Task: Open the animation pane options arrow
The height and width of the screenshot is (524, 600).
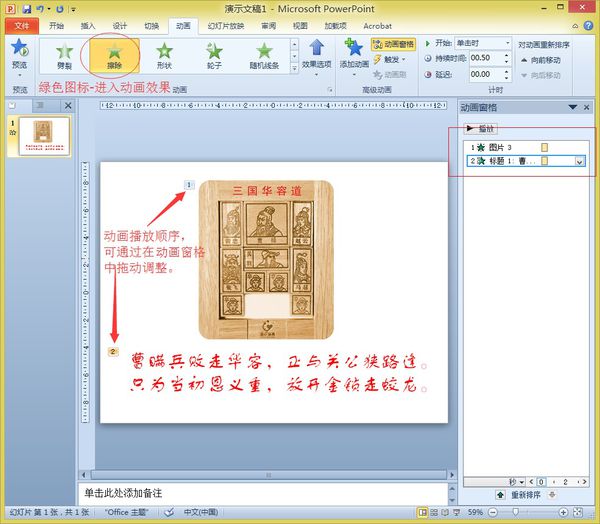Action: tap(572, 107)
